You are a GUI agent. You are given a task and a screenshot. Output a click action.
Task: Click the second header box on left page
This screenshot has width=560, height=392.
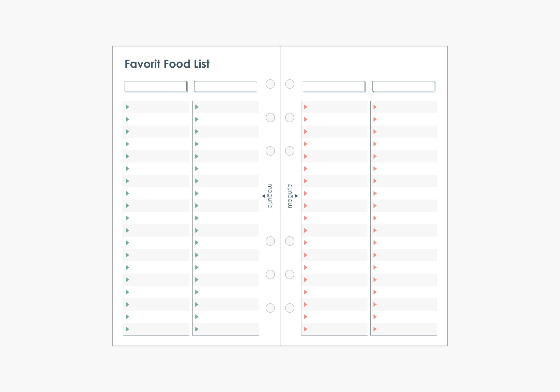tap(225, 86)
